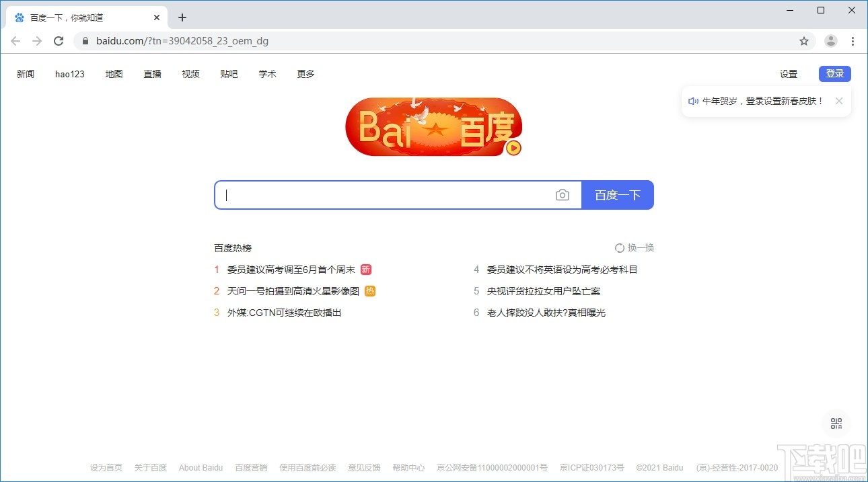Open search by image via camera icon
The height and width of the screenshot is (482, 868).
[563, 194]
